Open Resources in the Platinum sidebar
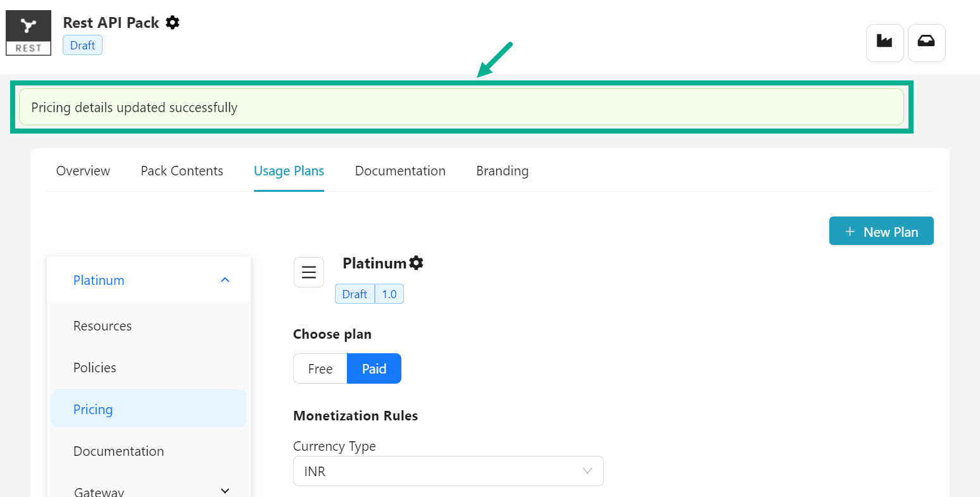Screen dimensions: 980x497 tap(103, 326)
